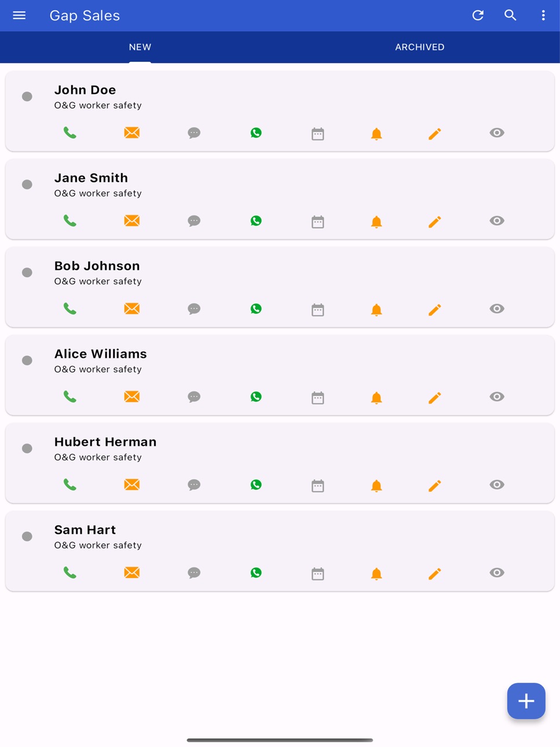Send email to Jane Smith
Image resolution: width=560 pixels, height=747 pixels.
[132, 221]
